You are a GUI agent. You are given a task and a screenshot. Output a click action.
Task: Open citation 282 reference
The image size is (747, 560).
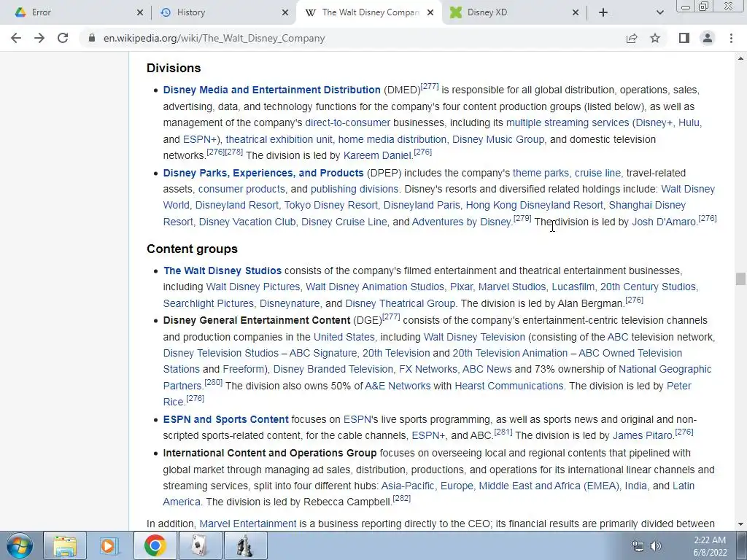(x=402, y=498)
